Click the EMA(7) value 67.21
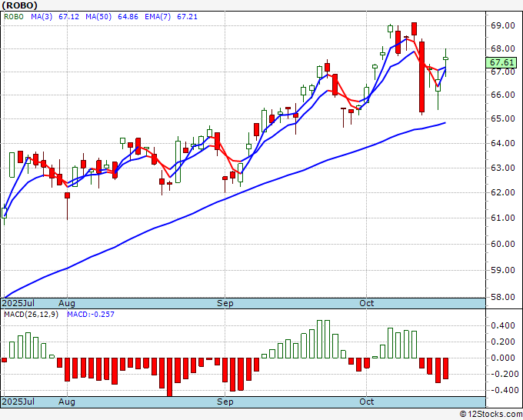This screenshot has width=523, height=420. pos(187,17)
